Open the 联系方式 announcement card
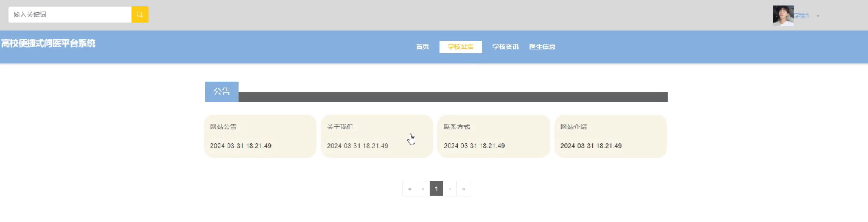The height and width of the screenshot is (222, 868). (x=494, y=136)
